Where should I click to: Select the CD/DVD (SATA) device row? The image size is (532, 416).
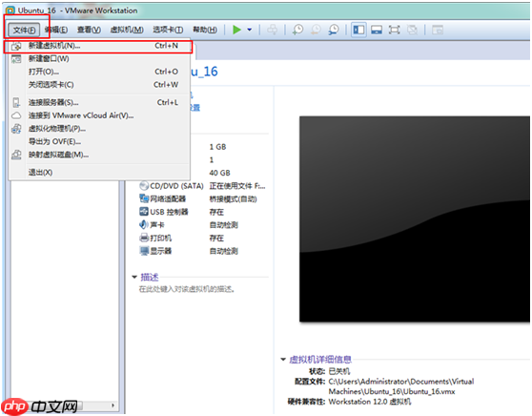click(202, 186)
